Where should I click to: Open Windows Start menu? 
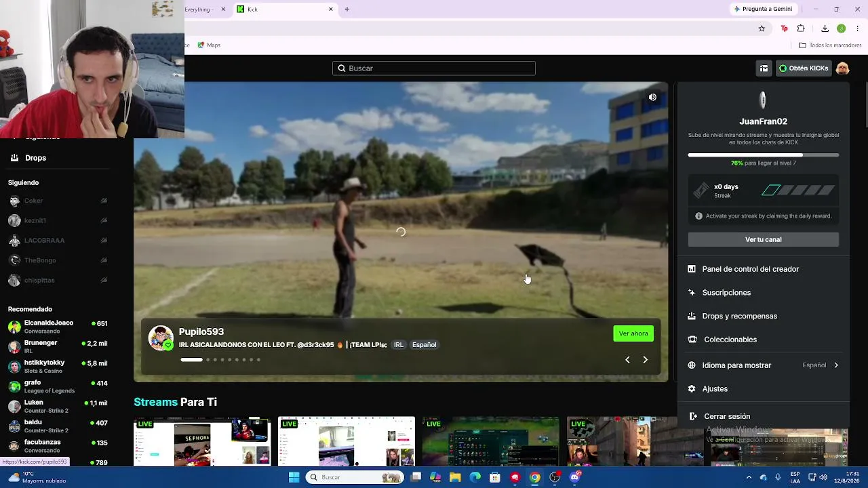[294, 477]
